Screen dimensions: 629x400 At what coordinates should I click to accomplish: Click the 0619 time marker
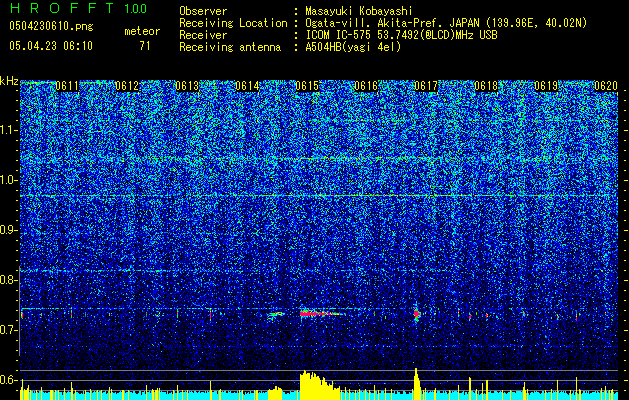point(546,86)
